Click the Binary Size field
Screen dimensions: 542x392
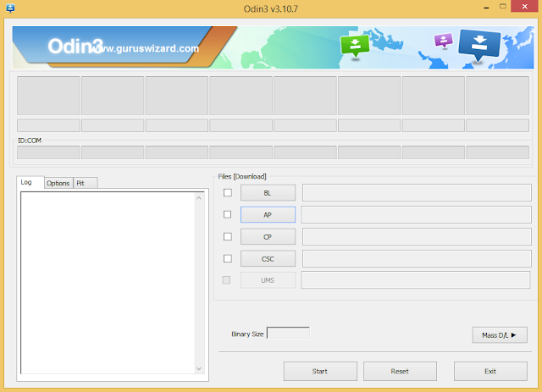tap(288, 334)
